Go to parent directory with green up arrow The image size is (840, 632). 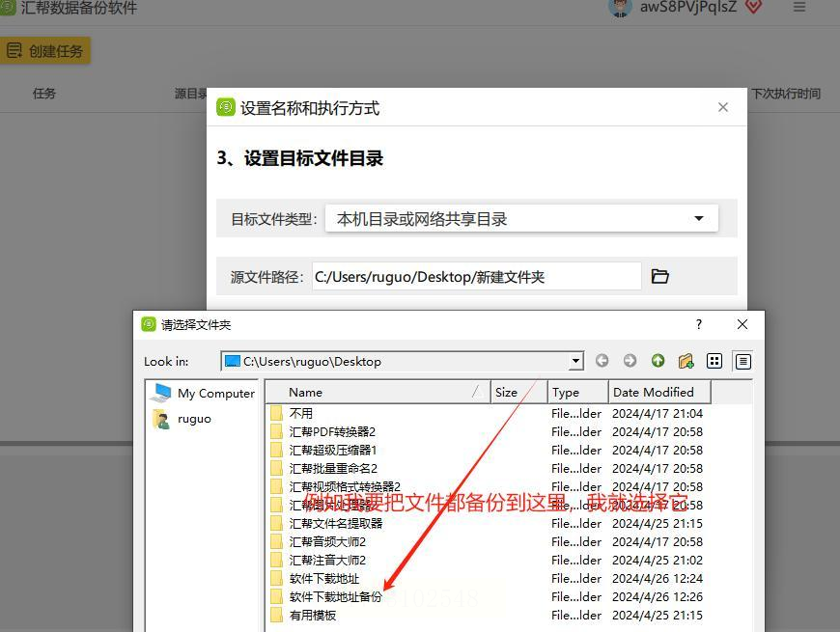click(658, 361)
